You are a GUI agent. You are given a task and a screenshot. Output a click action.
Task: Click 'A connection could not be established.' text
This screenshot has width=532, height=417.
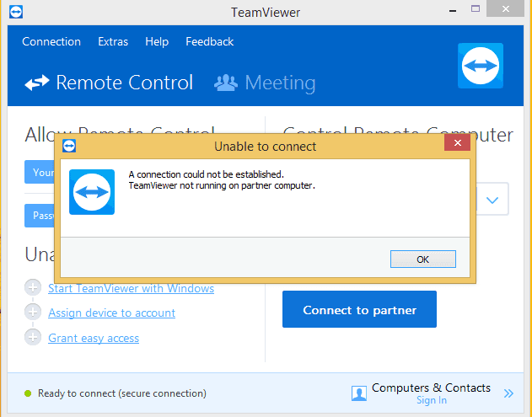point(207,174)
